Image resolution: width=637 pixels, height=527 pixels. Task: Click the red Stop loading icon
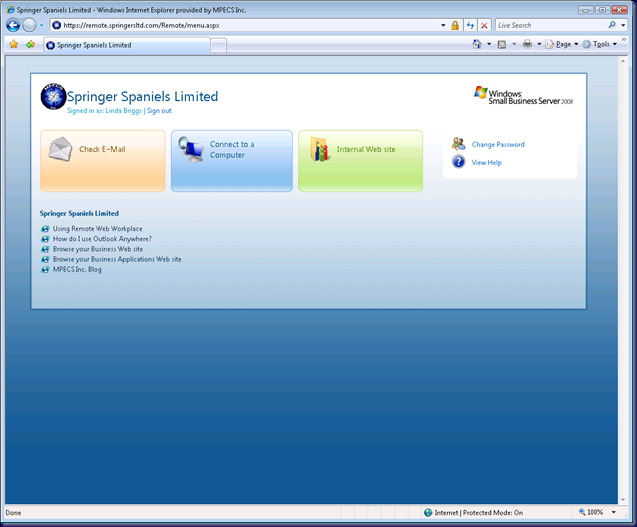tap(484, 25)
